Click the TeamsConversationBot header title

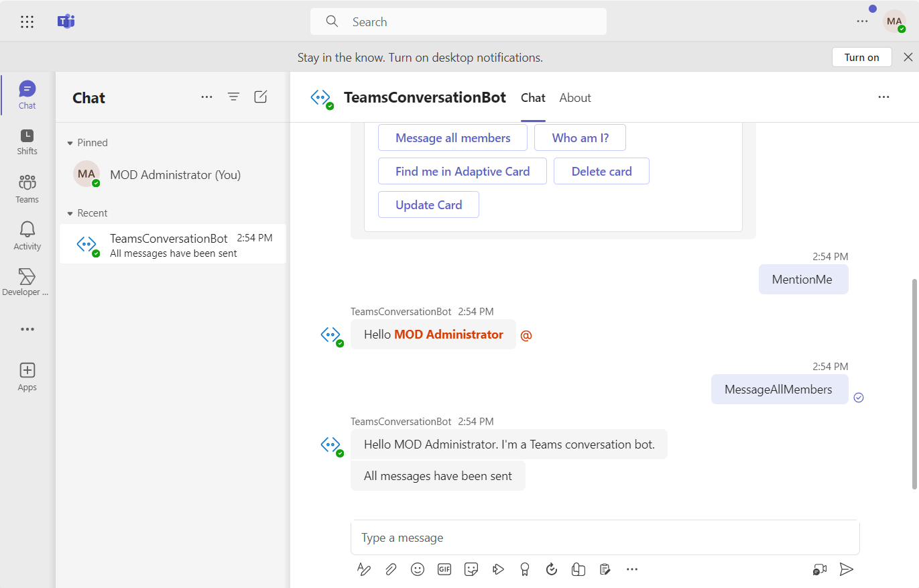coord(425,97)
